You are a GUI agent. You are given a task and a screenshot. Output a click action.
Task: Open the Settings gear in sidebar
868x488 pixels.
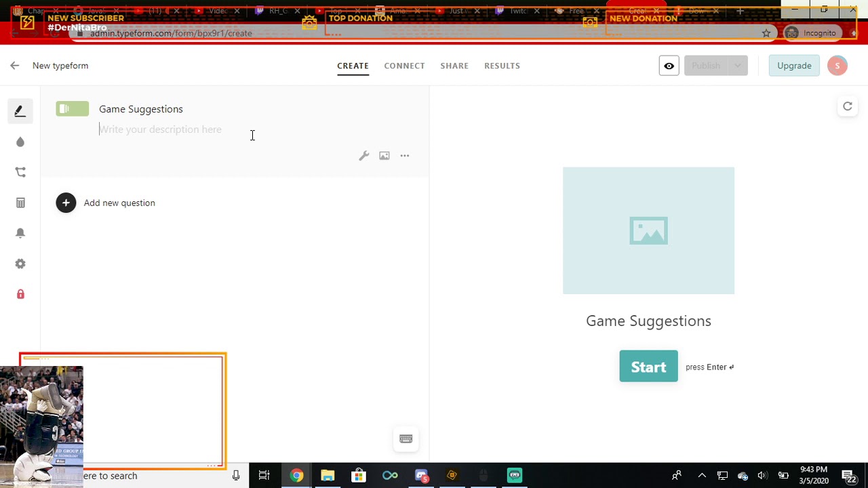click(x=20, y=264)
